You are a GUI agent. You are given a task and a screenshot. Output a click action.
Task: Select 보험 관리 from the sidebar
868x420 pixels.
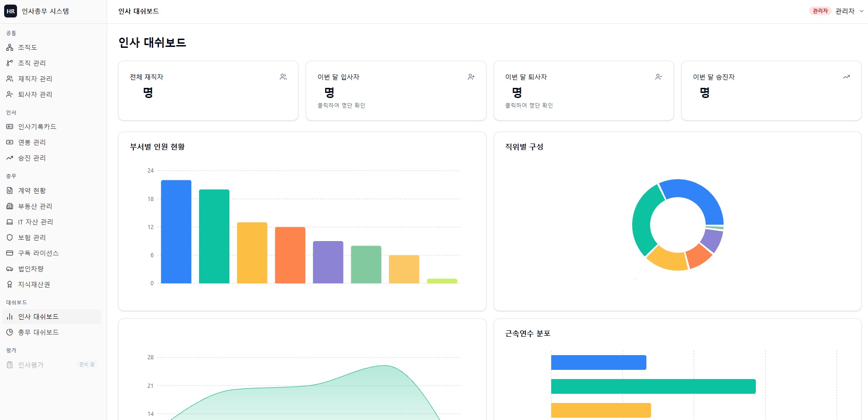point(51,237)
